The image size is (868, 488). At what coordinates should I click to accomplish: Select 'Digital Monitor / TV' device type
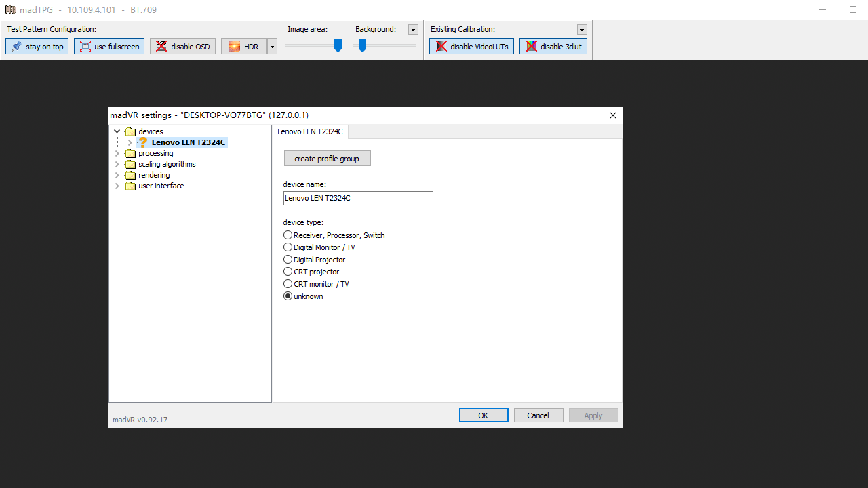click(x=288, y=247)
